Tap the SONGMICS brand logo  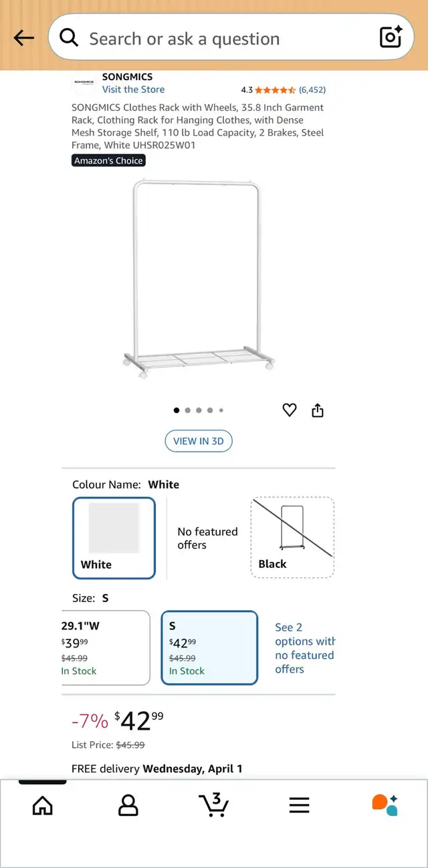(x=84, y=83)
